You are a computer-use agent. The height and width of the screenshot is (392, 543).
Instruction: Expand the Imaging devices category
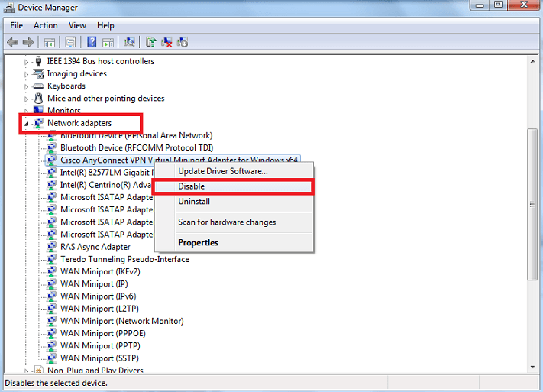(x=26, y=74)
